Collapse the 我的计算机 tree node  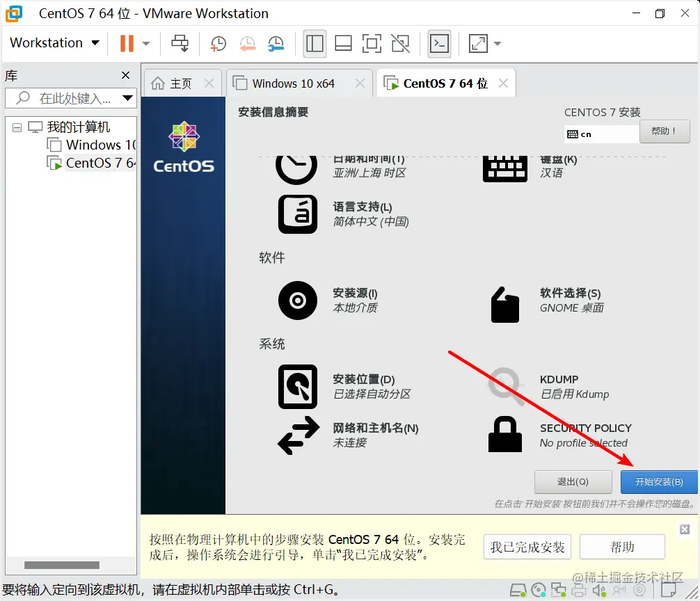17,127
